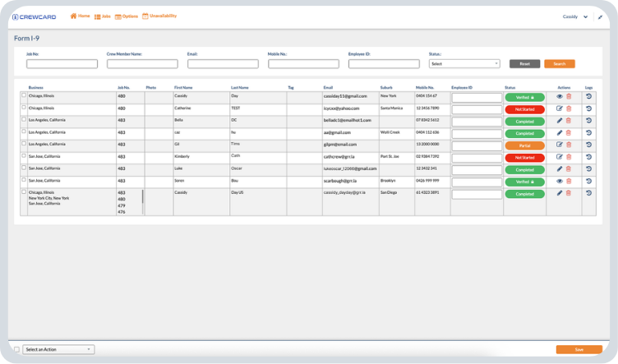Image resolution: width=618 pixels, height=364 pixels.
Task: Tick the select-all checkbox beside Select an Action
Action: click(16, 349)
